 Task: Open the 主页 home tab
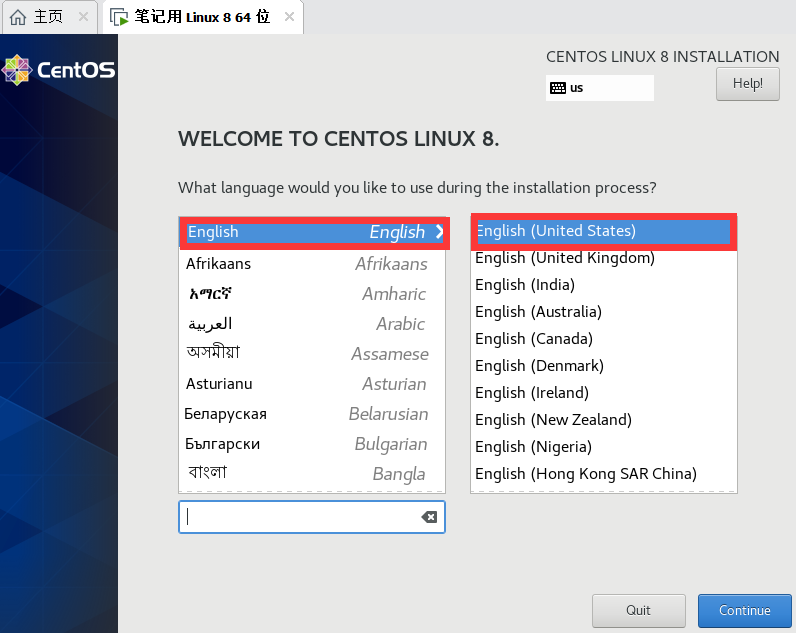click(49, 17)
